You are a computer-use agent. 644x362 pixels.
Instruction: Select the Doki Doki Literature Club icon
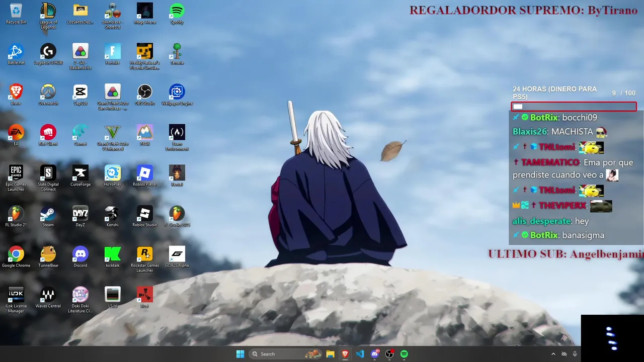click(x=80, y=301)
